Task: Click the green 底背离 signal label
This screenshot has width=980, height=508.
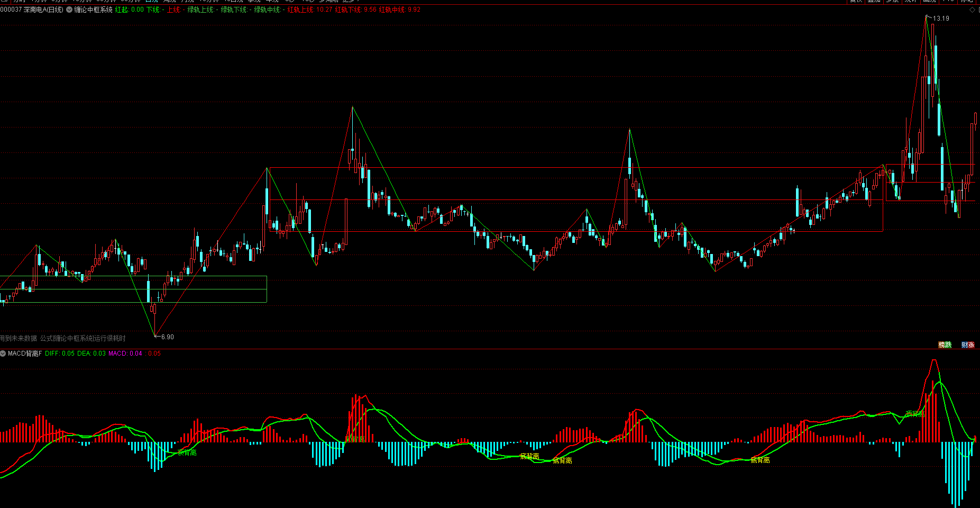Action: click(187, 452)
